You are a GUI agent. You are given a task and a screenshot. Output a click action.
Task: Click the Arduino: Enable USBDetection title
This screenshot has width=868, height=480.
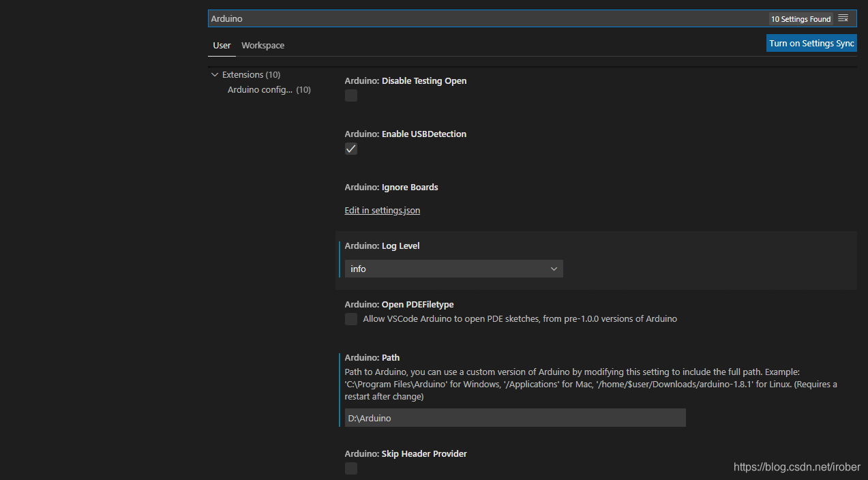tap(406, 134)
